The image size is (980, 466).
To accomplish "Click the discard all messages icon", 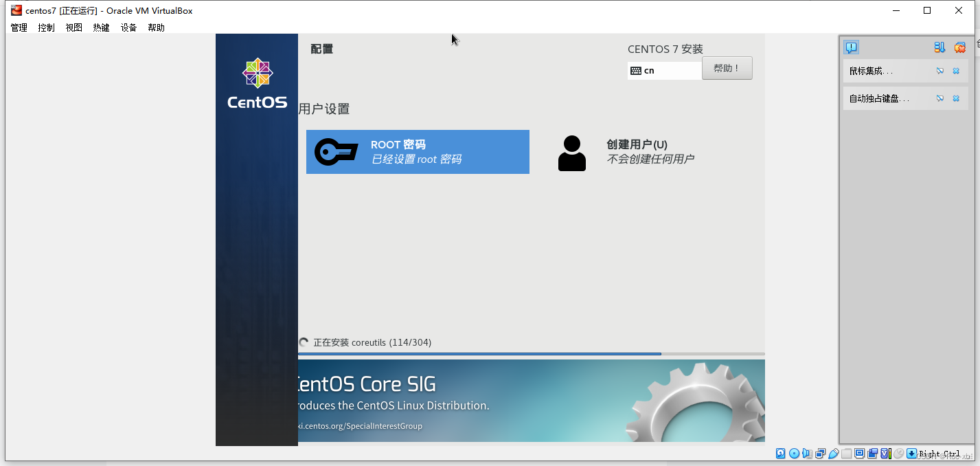I will pyautogui.click(x=959, y=47).
